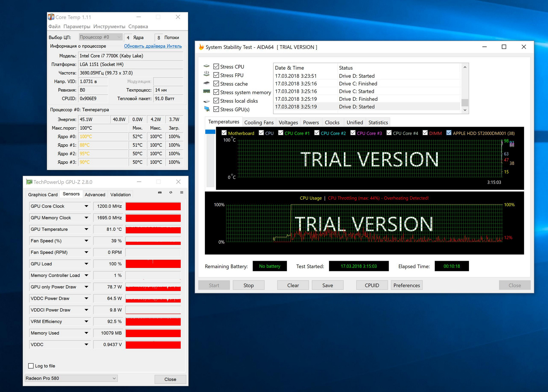Toggle Stress cache checkbox
Image resolution: width=548 pixels, height=392 pixels.
[216, 84]
